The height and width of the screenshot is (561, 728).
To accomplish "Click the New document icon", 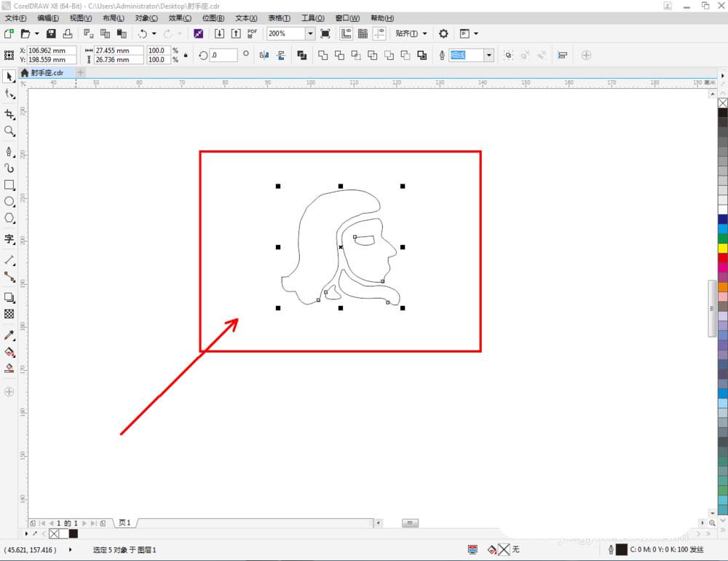I will click(9, 34).
